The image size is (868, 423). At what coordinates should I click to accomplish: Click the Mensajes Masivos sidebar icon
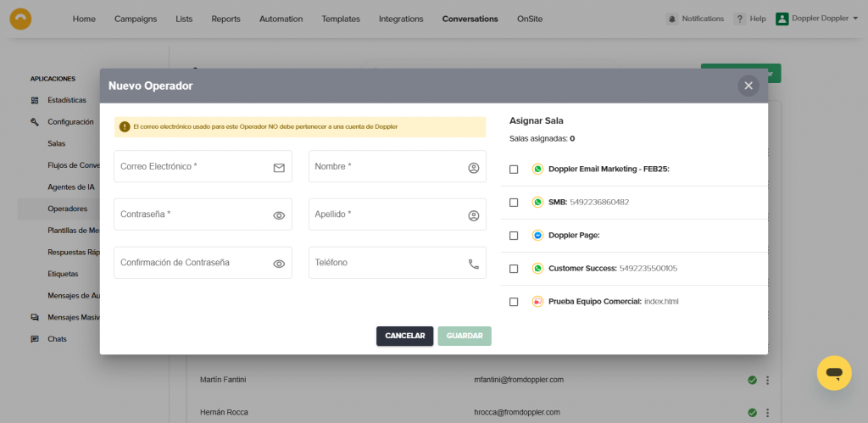(35, 317)
